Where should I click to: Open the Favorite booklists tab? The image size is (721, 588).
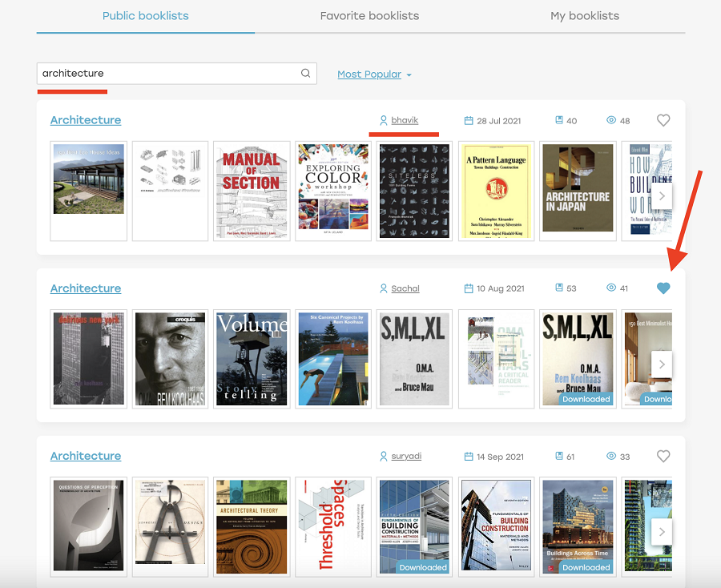coord(369,16)
